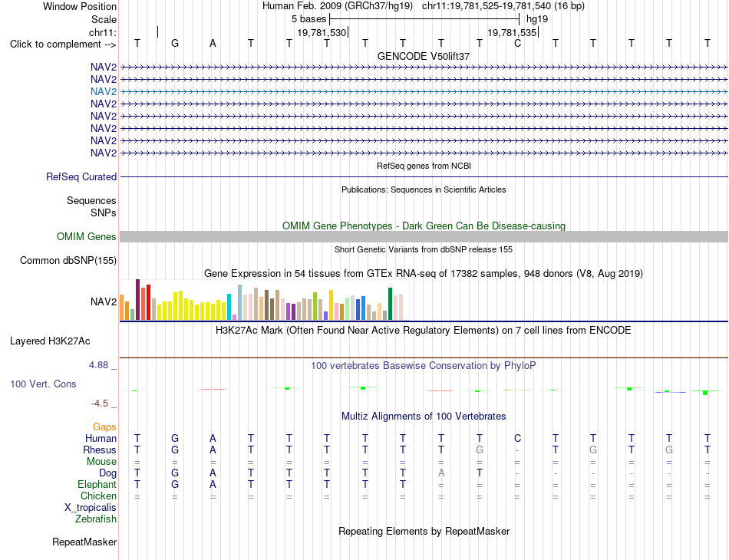Click the C in Human alignment row
729x560 pixels.
pyautogui.click(x=517, y=438)
